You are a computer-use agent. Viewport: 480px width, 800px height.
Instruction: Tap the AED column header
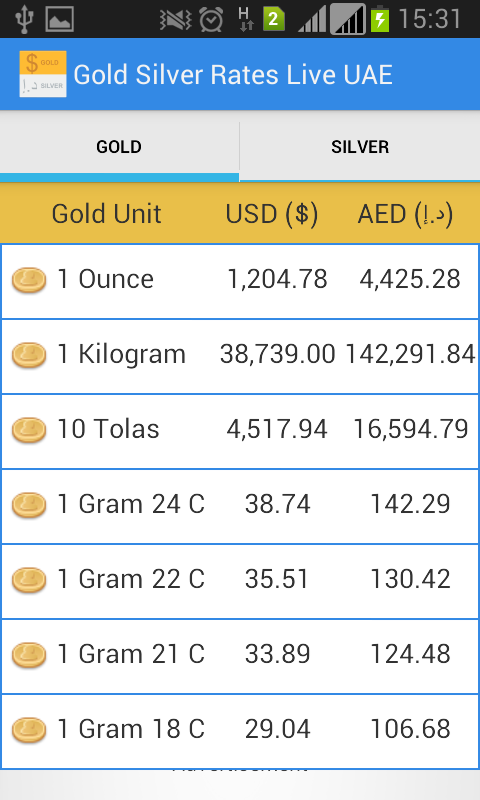tap(406, 213)
